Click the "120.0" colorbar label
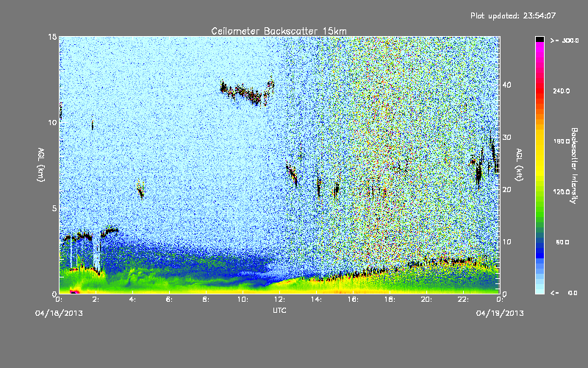This screenshot has width=588, height=368. coord(562,192)
